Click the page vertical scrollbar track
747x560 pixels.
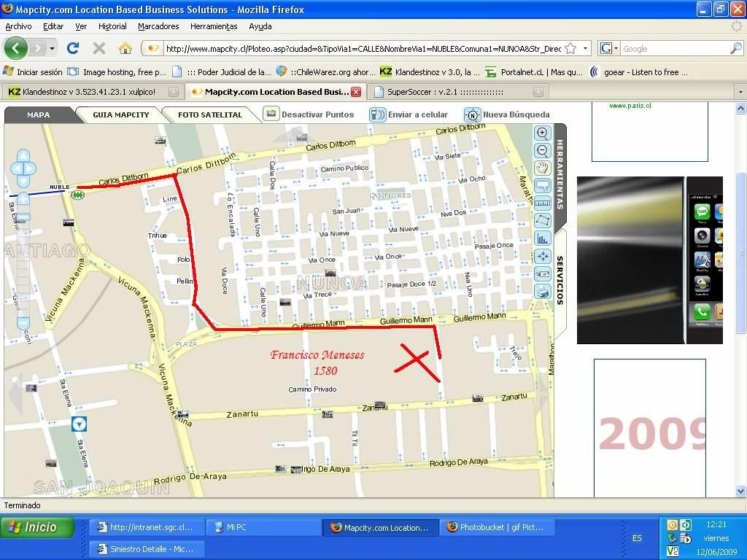pyautogui.click(x=740, y=300)
